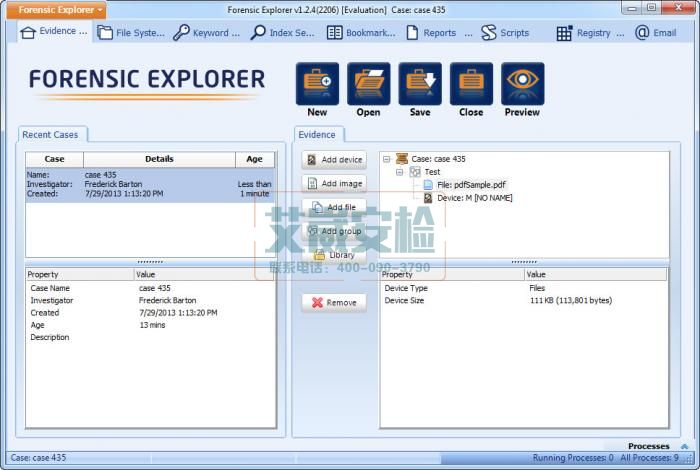Select the case 435 recent case row
This screenshot has height=470, width=700.
click(150, 185)
